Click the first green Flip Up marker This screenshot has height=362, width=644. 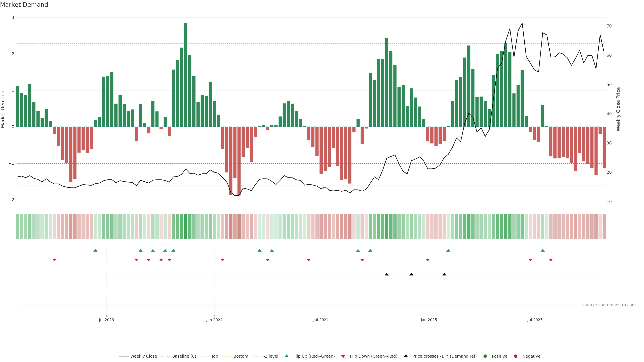[95, 250]
